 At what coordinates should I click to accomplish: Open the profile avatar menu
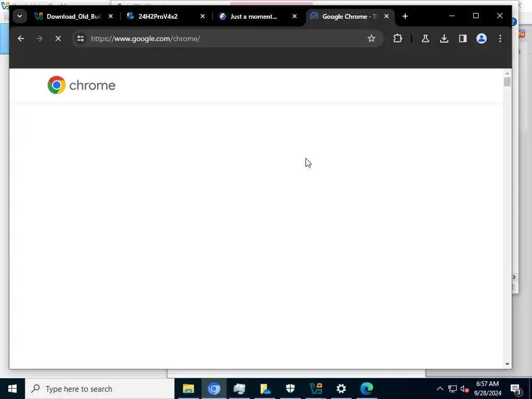482,38
